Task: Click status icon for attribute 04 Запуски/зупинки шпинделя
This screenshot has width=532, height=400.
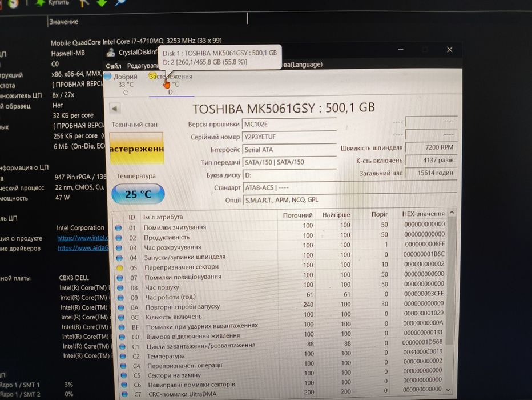Action: coord(119,258)
